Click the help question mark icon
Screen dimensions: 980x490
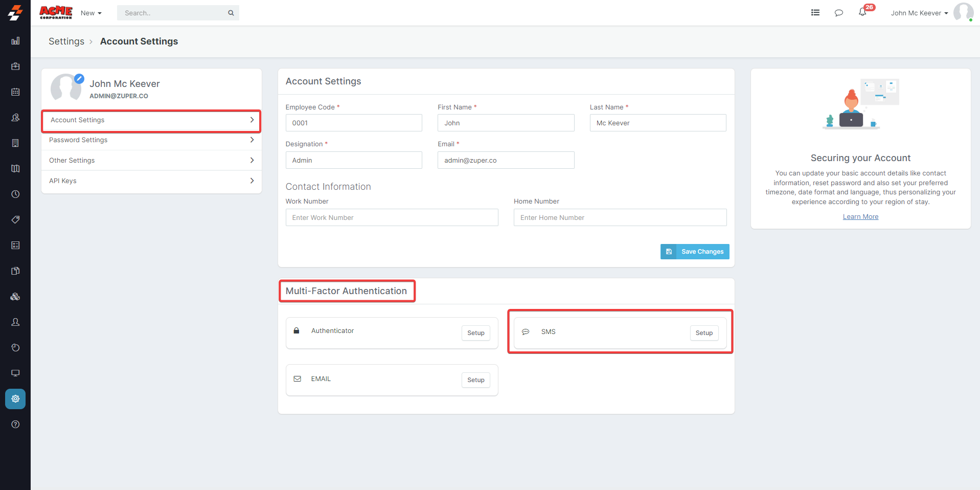coord(15,425)
